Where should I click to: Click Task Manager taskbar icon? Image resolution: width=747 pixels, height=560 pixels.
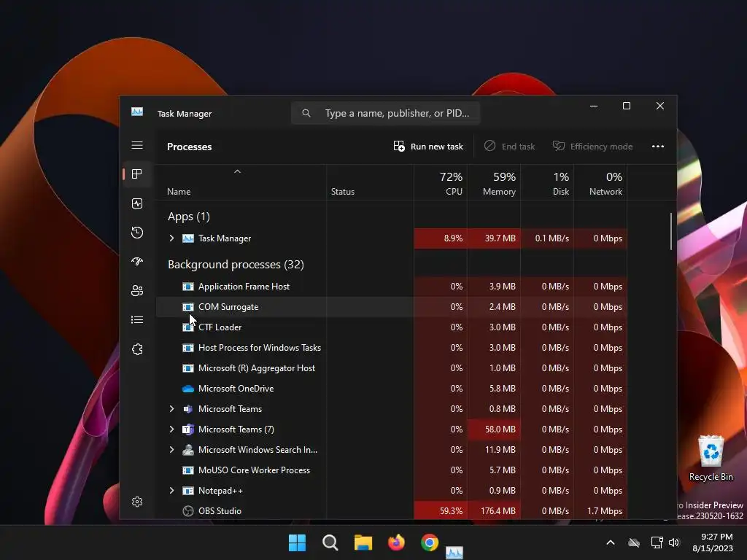[454, 553]
